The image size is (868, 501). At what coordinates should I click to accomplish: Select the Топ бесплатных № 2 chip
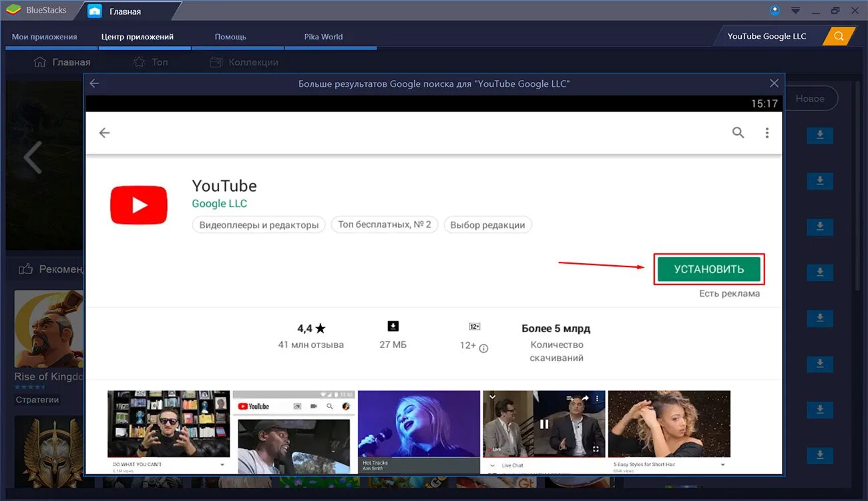click(x=385, y=224)
